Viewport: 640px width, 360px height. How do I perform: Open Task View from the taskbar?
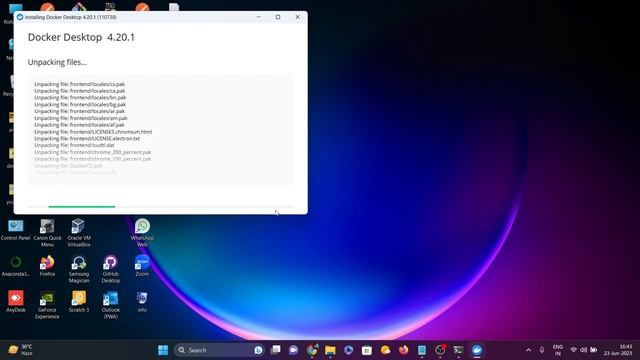pos(276,350)
